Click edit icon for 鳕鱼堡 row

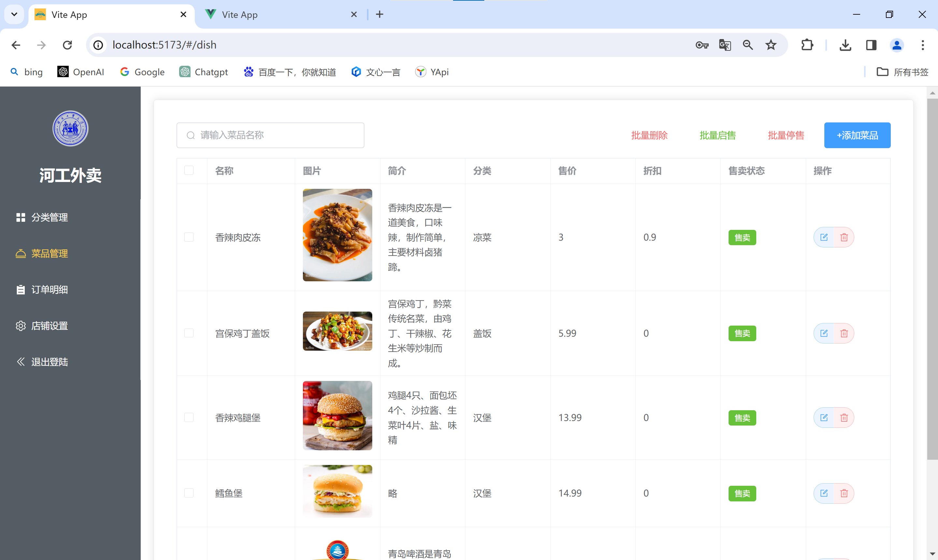pos(824,493)
